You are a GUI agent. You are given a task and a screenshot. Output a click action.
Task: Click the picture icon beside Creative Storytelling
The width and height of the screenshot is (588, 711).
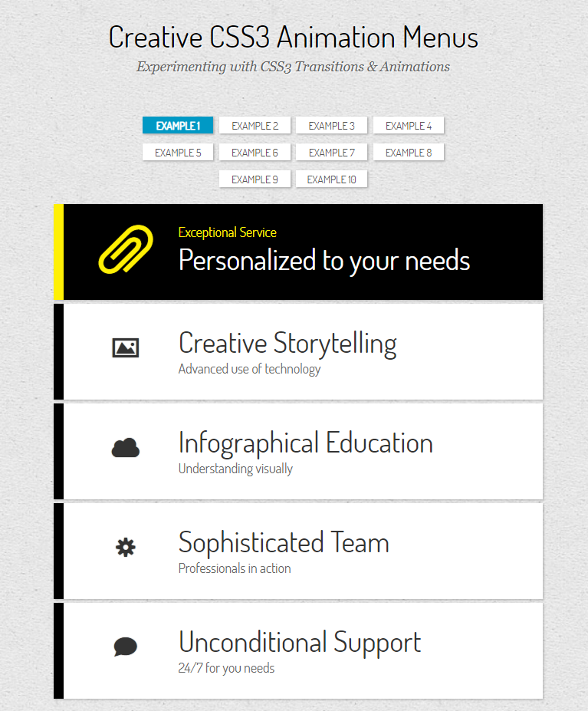pos(126,347)
